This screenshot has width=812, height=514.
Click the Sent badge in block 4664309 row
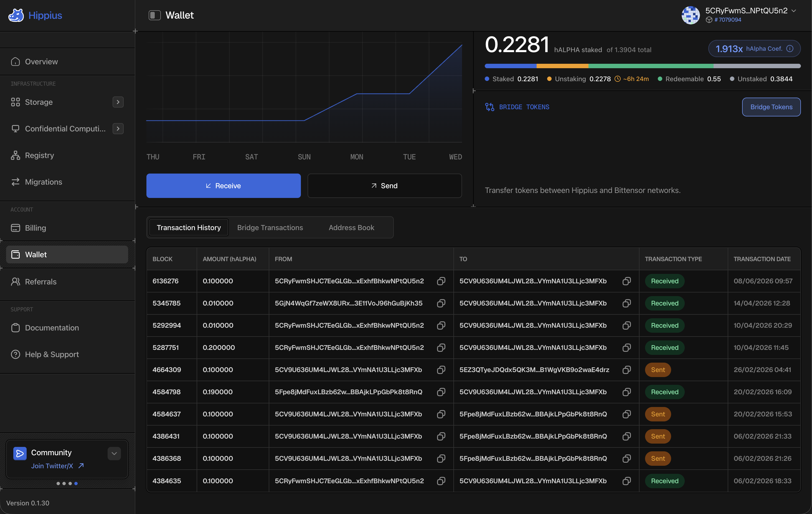658,370
